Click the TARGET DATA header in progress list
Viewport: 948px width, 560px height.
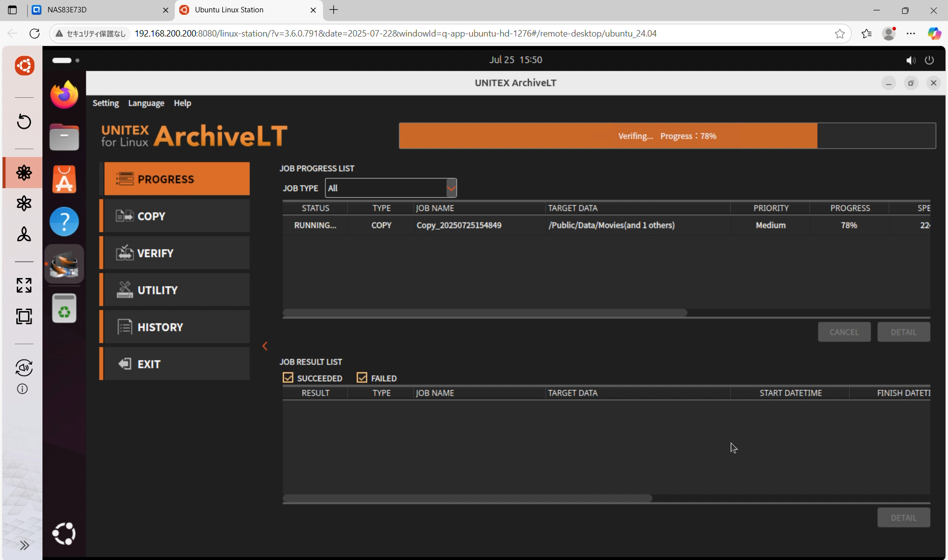click(573, 208)
